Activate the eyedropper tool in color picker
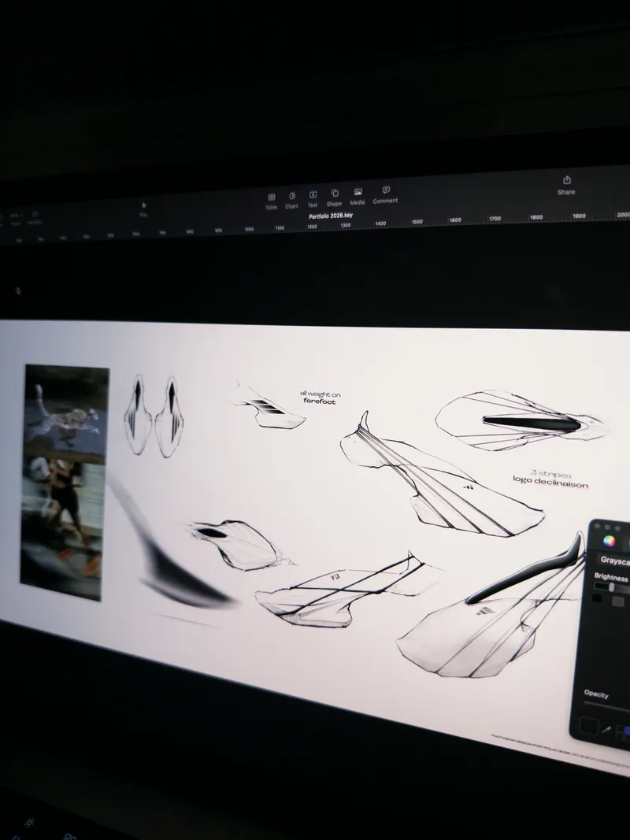 click(x=606, y=729)
